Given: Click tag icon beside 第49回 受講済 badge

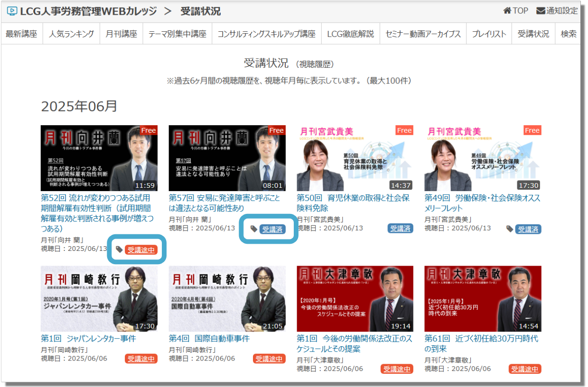Looking at the screenshot, I should (510, 229).
